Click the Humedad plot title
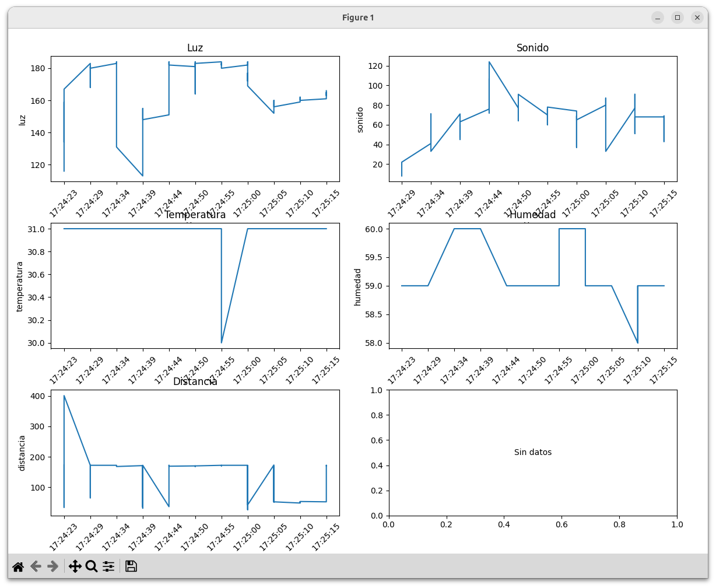 (532, 215)
